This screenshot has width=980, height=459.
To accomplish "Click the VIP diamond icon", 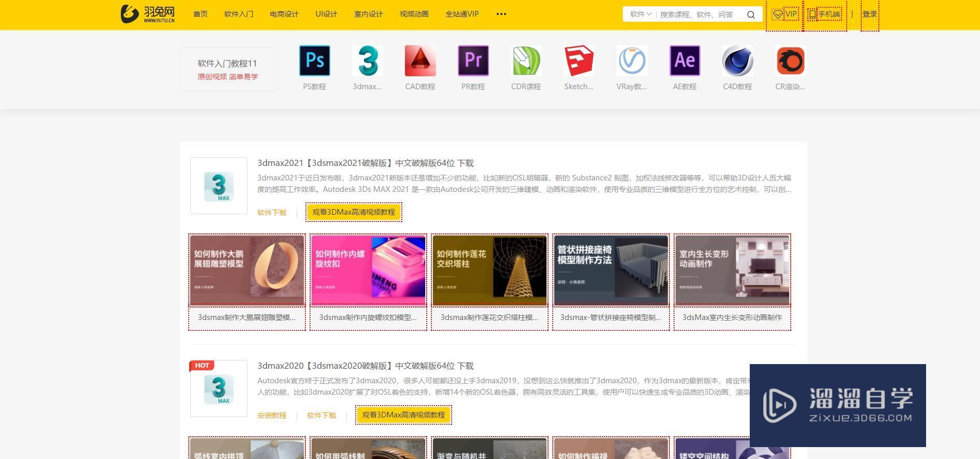I will [x=778, y=15].
